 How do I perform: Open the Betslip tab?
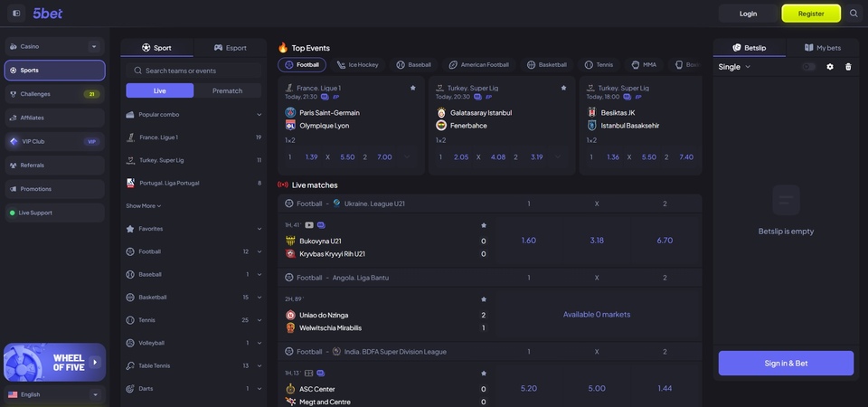point(749,48)
